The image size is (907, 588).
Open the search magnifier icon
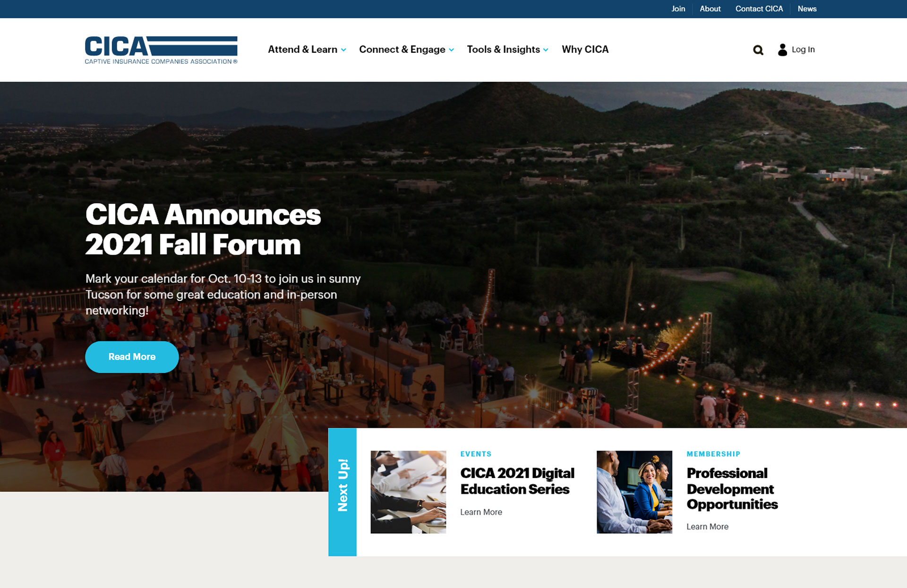758,50
